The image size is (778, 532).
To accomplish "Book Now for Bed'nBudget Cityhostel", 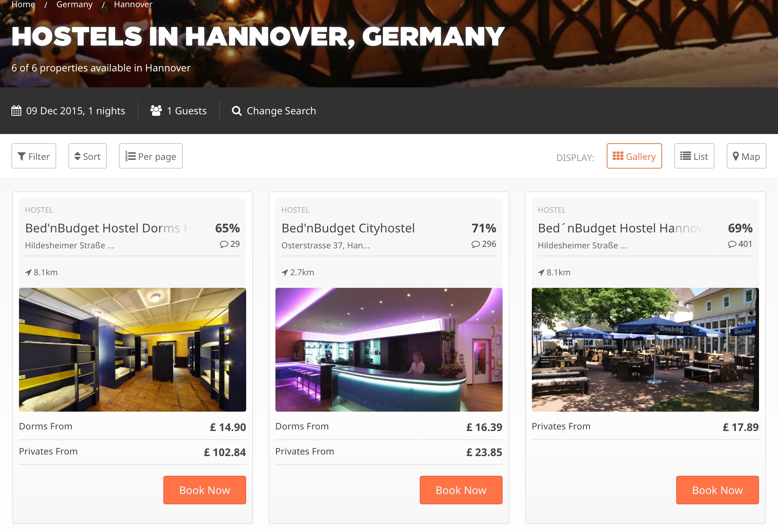I will [461, 490].
